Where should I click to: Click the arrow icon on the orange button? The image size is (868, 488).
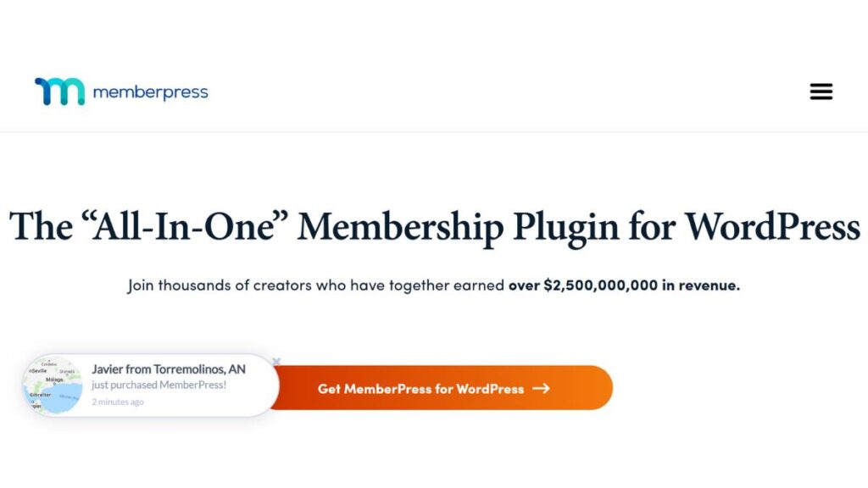(541, 388)
